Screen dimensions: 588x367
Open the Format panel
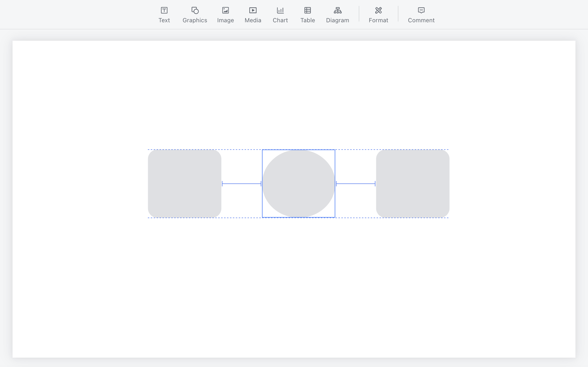(378, 11)
